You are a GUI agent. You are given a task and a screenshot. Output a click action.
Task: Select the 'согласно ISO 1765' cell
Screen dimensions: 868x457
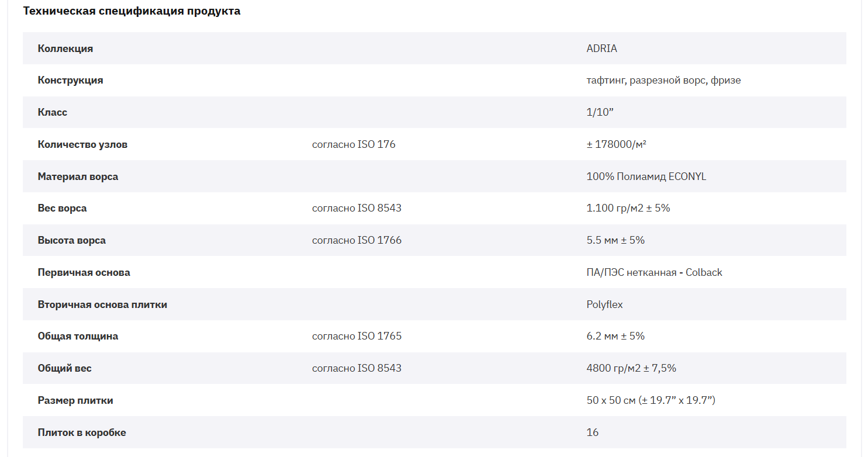click(x=357, y=336)
